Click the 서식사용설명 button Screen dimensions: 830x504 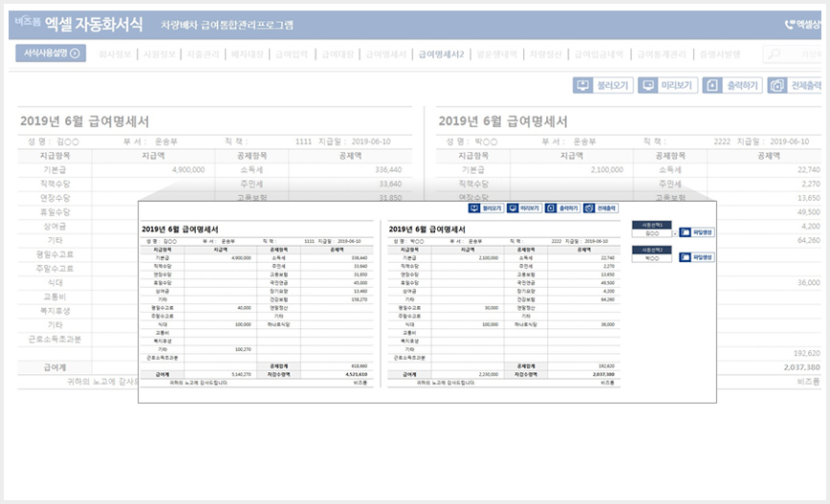[51, 53]
